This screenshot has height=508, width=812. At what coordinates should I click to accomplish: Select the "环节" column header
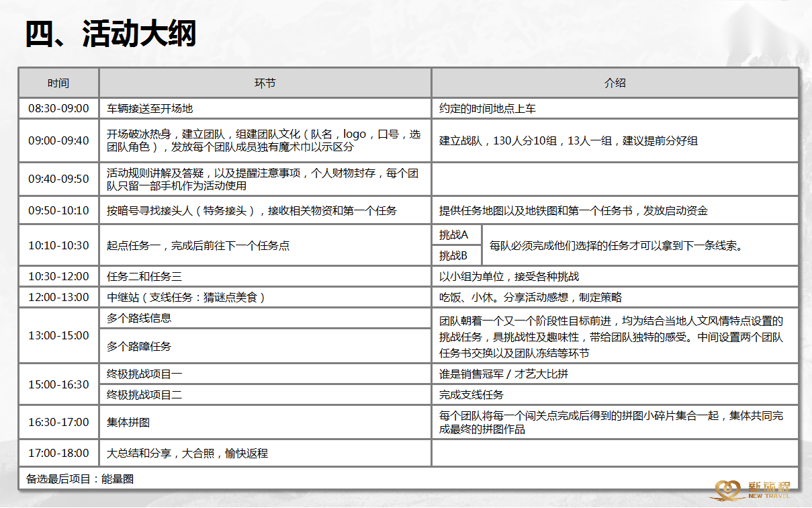(x=265, y=83)
